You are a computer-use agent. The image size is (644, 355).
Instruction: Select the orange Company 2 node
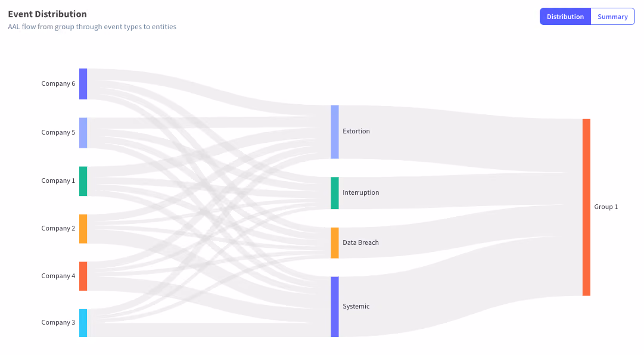click(83, 229)
